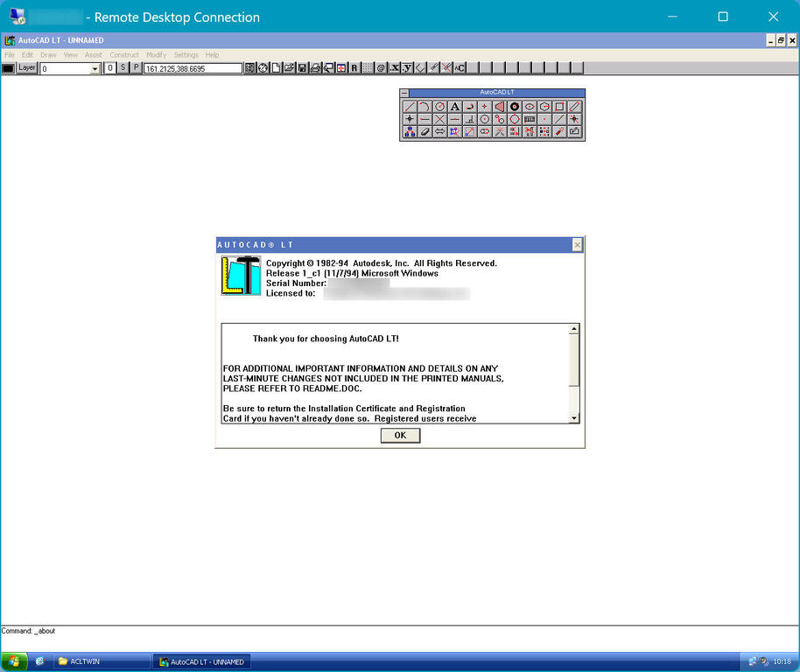The width and height of the screenshot is (800, 672).
Task: Select the Double Line tool
Action: (x=574, y=107)
